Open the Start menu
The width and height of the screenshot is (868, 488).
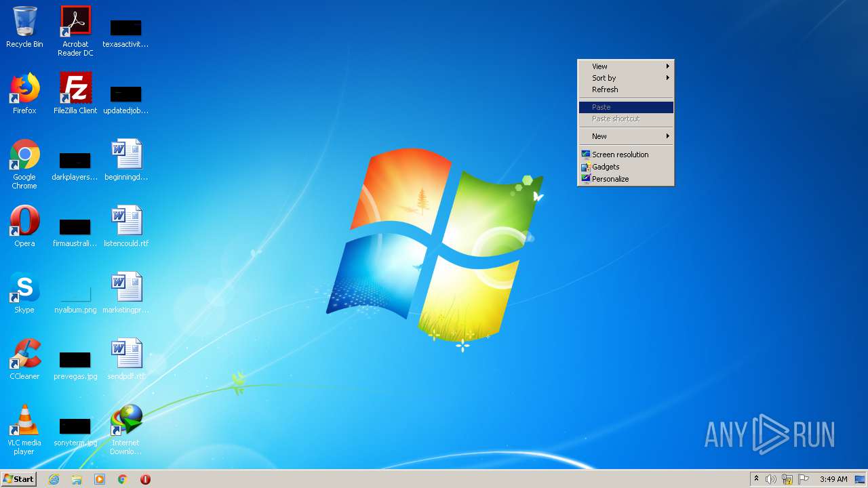18,479
